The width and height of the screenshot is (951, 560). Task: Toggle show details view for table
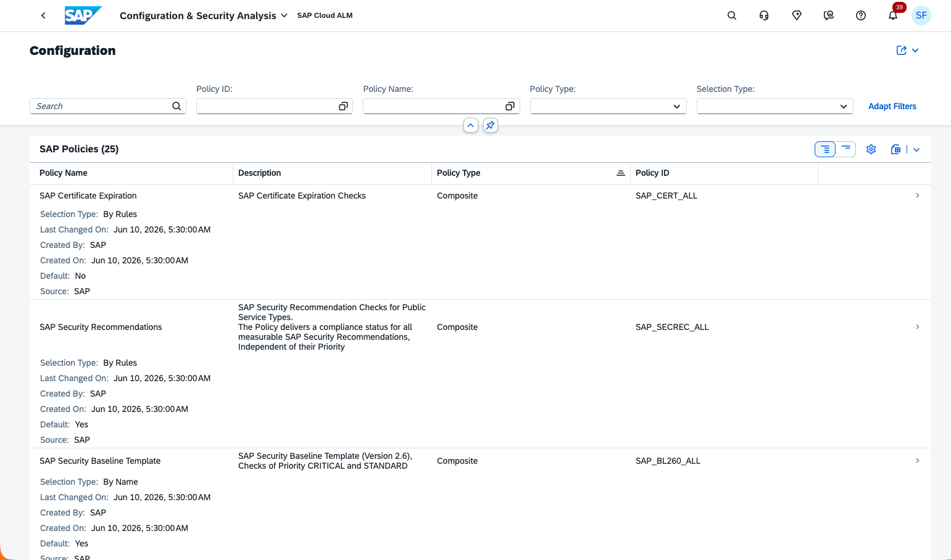[x=825, y=149]
